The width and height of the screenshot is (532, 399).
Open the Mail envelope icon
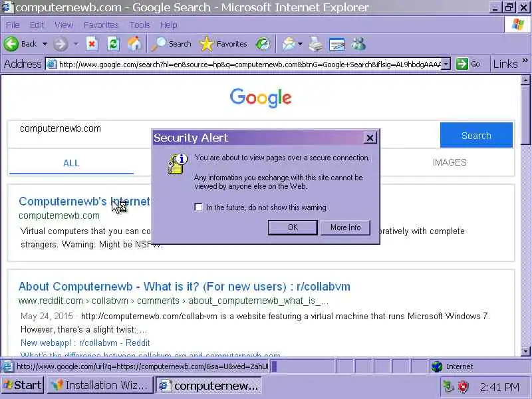[289, 44]
